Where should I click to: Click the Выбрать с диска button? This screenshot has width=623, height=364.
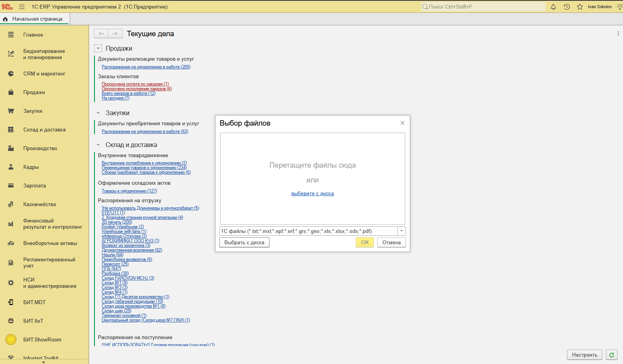click(x=244, y=242)
